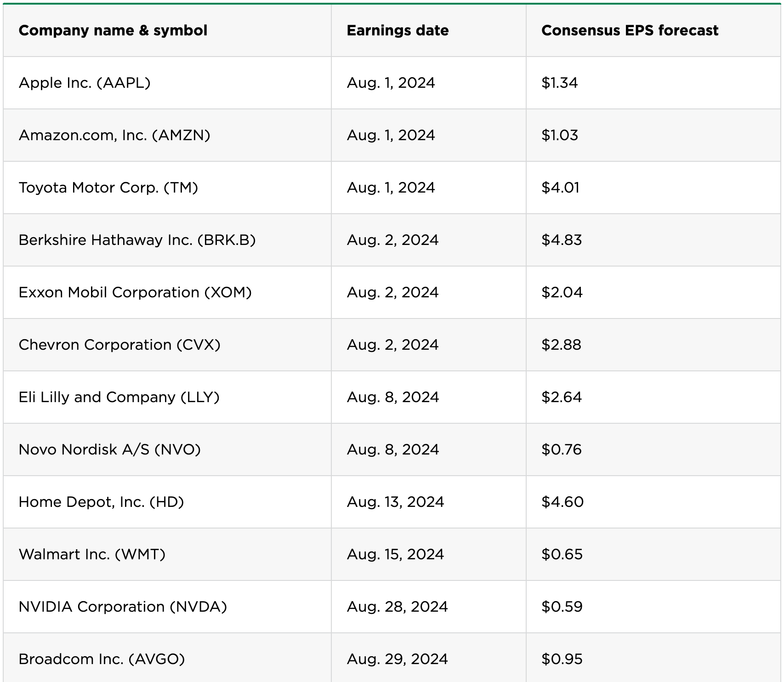Click the '$1.03' EPS forecast value

pos(560,135)
